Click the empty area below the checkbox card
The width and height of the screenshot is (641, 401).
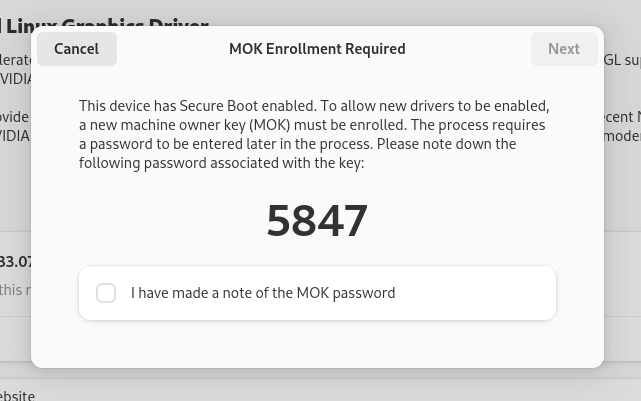317,343
